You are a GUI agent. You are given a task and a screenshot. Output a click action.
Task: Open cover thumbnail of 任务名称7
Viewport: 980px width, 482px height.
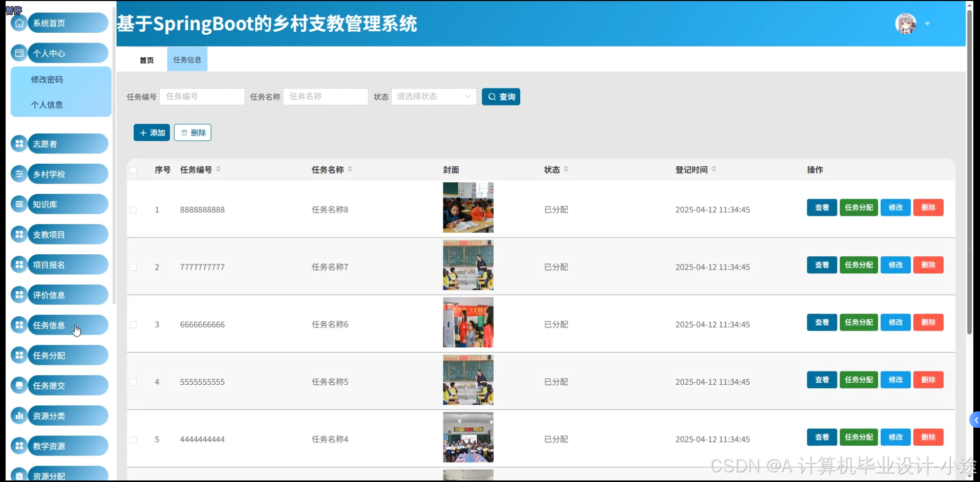tap(468, 265)
